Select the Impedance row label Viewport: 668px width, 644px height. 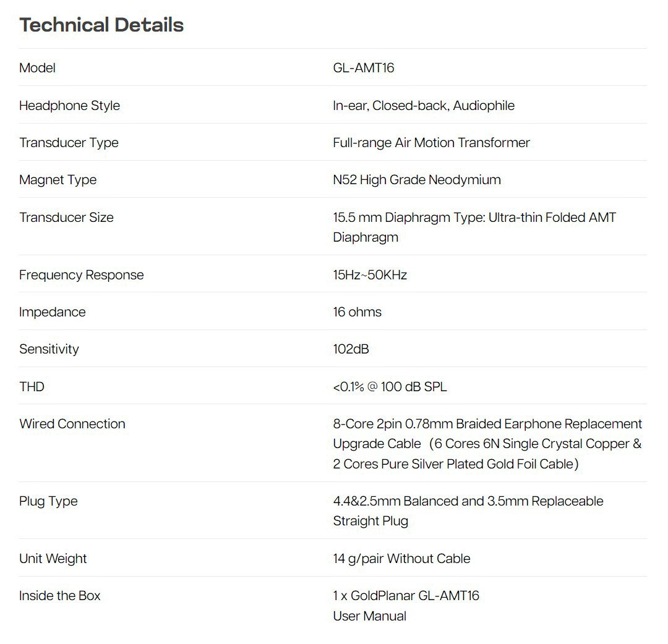pyautogui.click(x=53, y=312)
